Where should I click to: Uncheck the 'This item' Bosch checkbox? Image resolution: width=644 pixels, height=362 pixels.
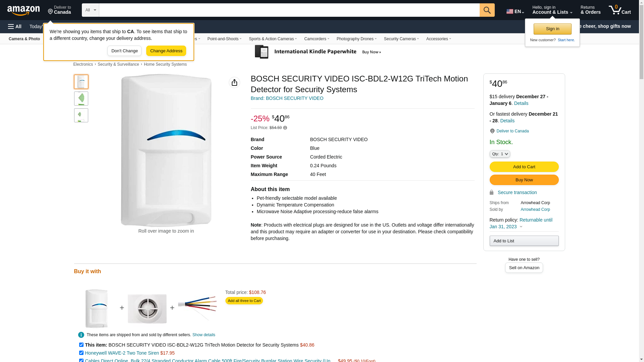point(81,345)
